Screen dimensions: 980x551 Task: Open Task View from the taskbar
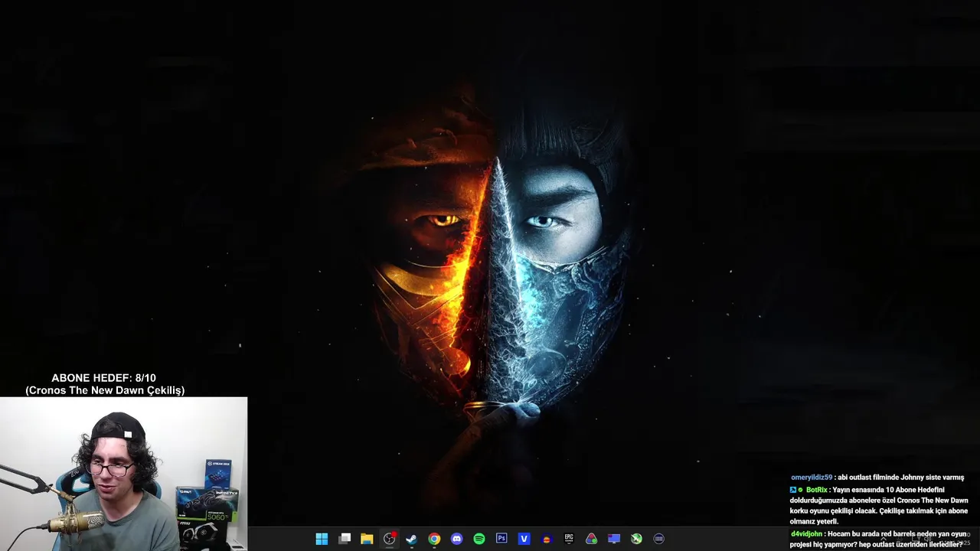345,539
